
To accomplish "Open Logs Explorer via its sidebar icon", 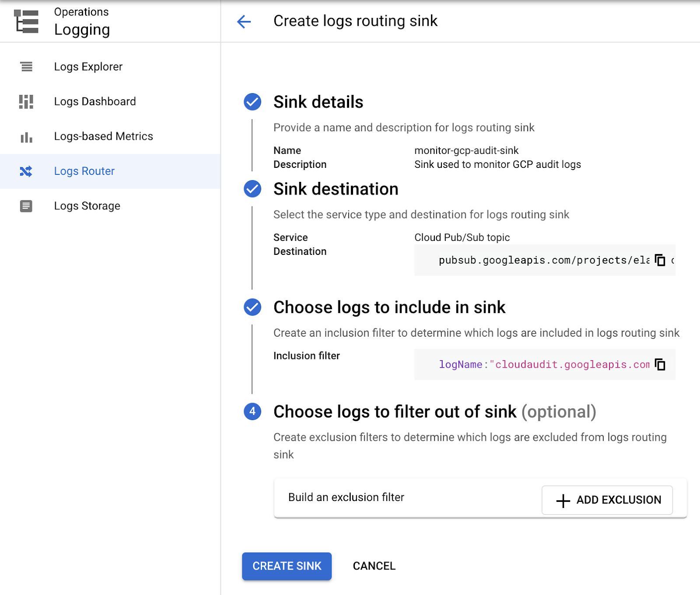I will click(x=26, y=66).
